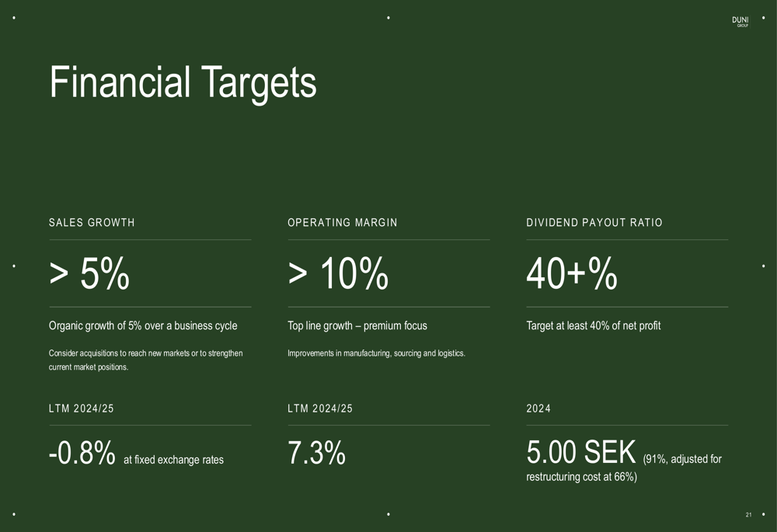Click the slide page number 21
The width and height of the screenshot is (777, 532).
pos(748,514)
